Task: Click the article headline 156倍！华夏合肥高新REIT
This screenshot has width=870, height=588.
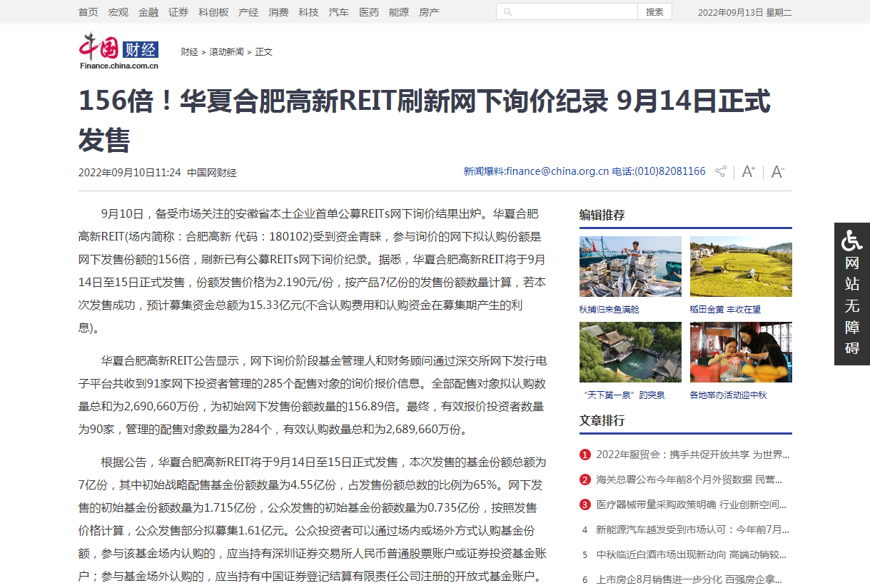Action: 424,120
